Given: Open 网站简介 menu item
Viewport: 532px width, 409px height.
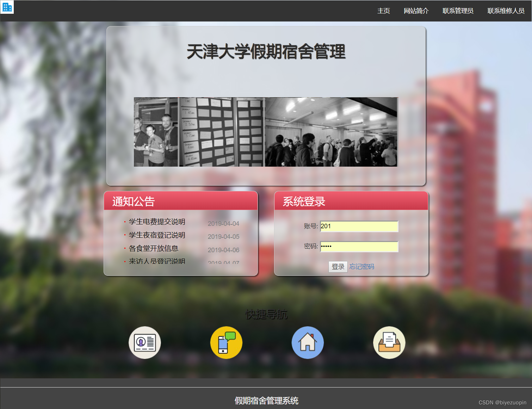Looking at the screenshot, I should click(416, 11).
